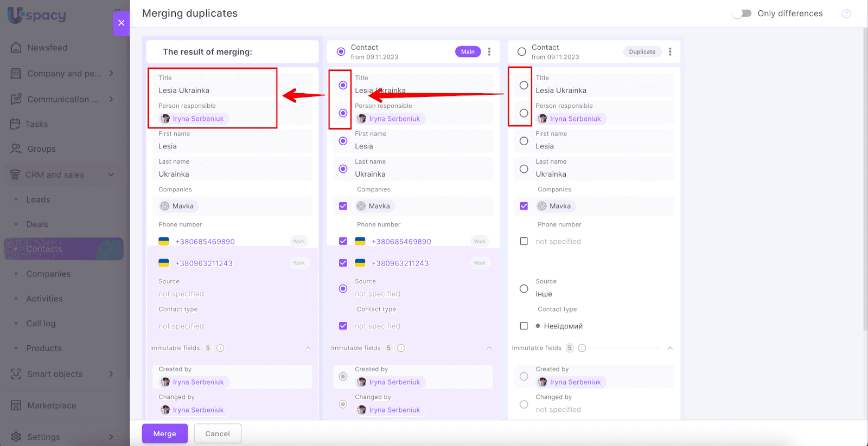Collapse Duplicate contact Immutable fields section

pyautogui.click(x=670, y=348)
